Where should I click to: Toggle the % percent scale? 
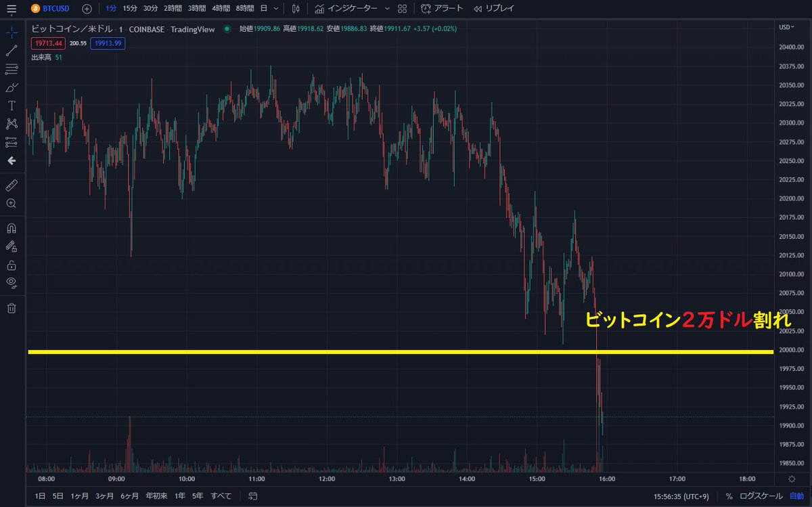[729, 496]
